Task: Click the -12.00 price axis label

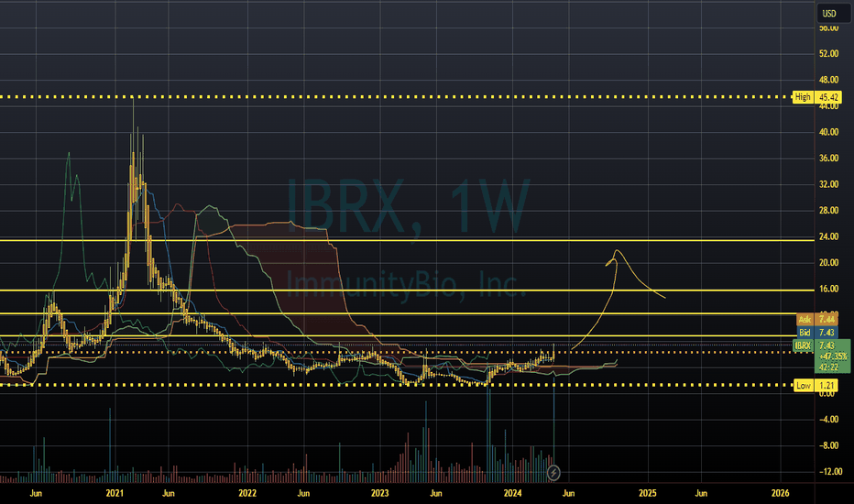Action: click(829, 471)
